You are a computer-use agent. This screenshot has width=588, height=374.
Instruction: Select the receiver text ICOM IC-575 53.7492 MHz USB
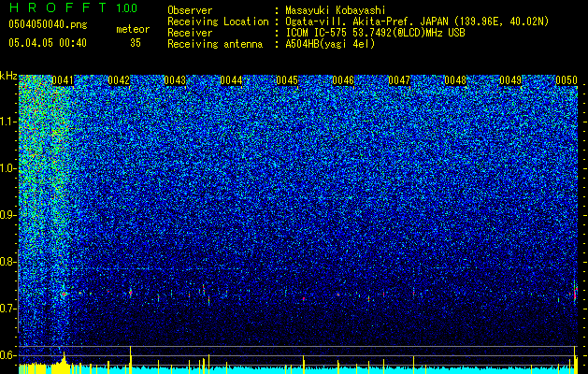[x=375, y=33]
